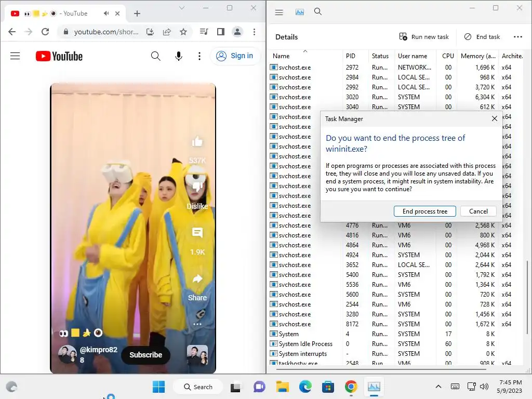Screen dimensions: 532x399
Task: Confirm End process tree
Action: tap(425, 211)
